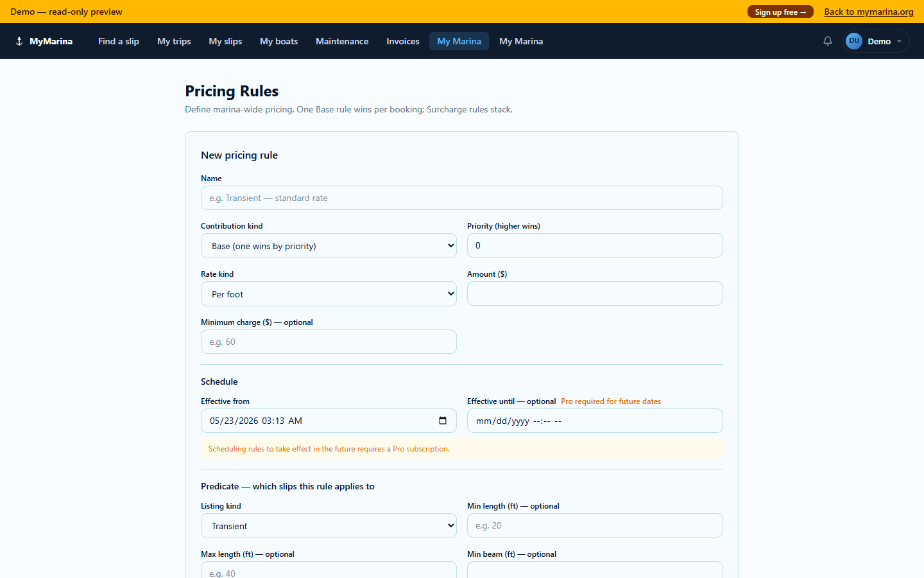Click the MyMarina anchor logo icon
The height and width of the screenshot is (578, 924).
[19, 41]
